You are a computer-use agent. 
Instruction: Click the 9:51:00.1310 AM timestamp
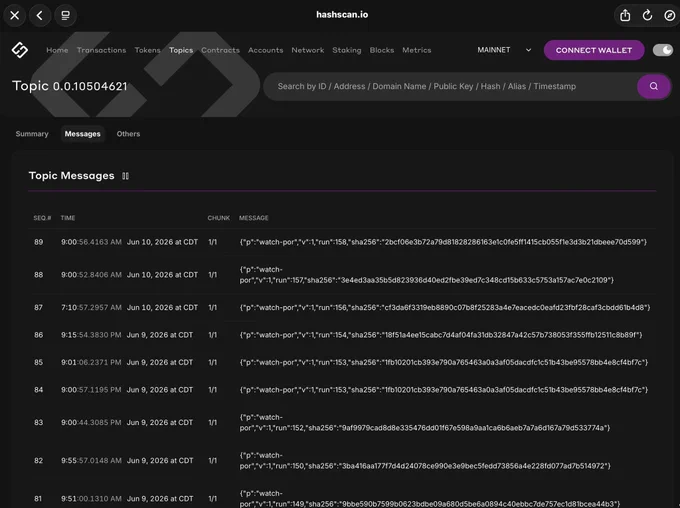91,499
